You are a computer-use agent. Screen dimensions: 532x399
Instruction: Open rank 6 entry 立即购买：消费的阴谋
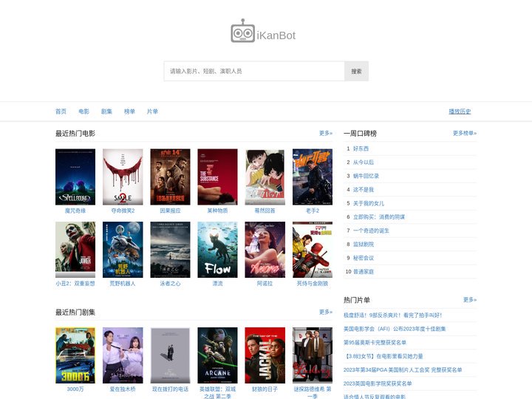click(379, 216)
